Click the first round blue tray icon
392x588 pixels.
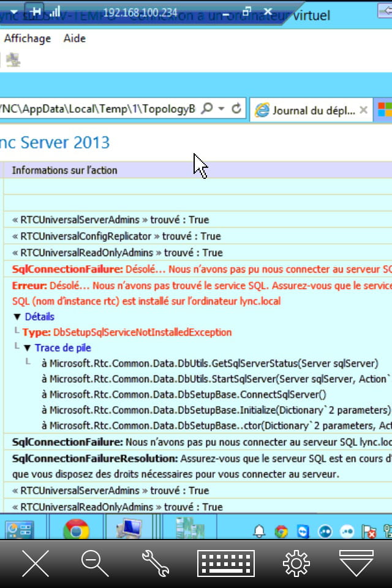[x=325, y=532]
